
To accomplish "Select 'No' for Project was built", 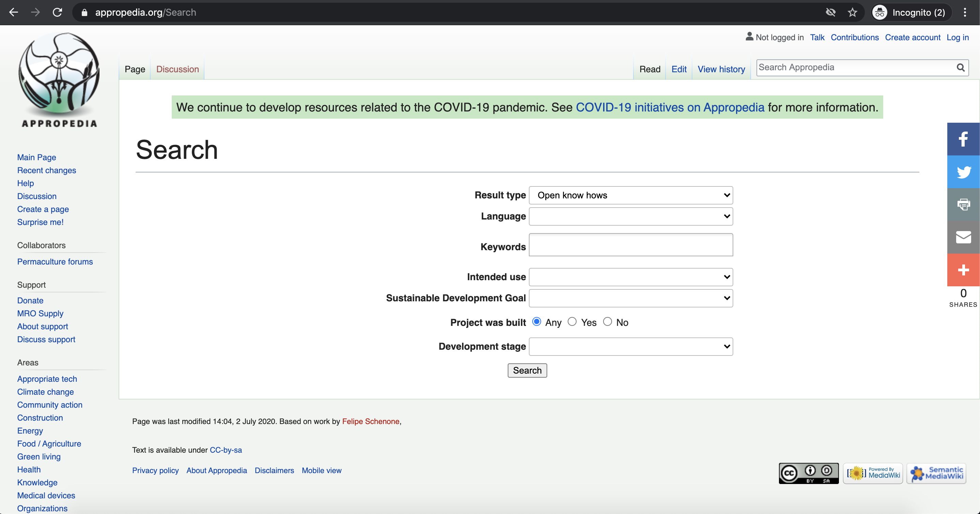I will tap(607, 322).
